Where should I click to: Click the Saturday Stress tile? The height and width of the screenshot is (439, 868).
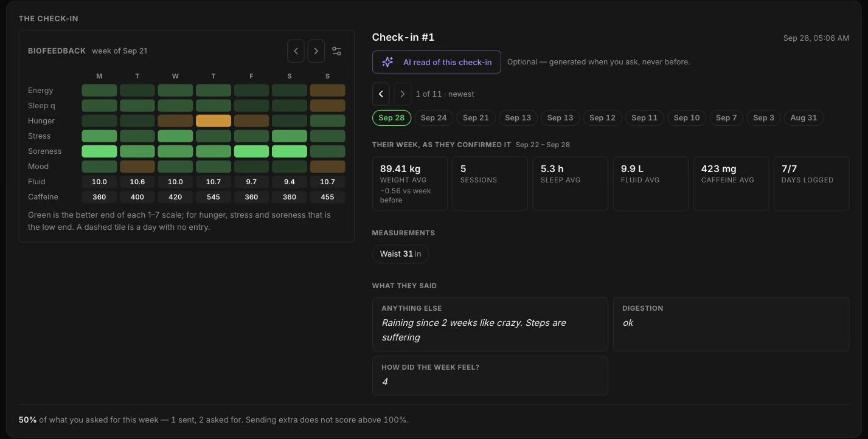tap(290, 136)
